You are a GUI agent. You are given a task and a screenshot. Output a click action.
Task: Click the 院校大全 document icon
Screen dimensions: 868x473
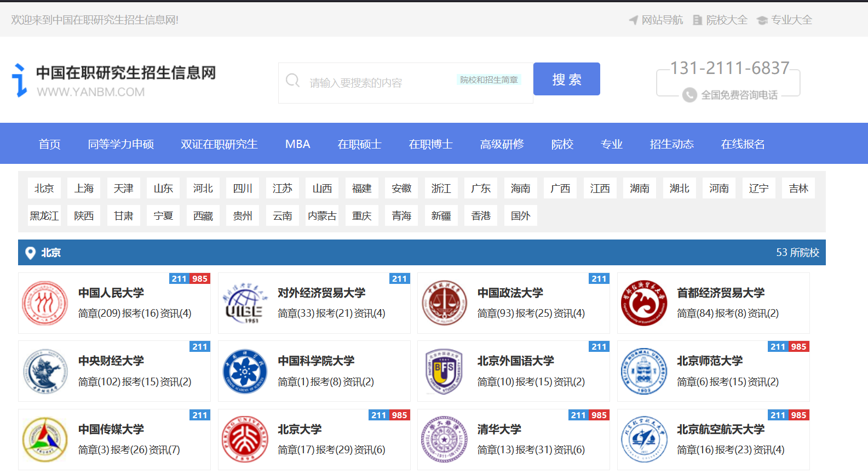point(697,20)
